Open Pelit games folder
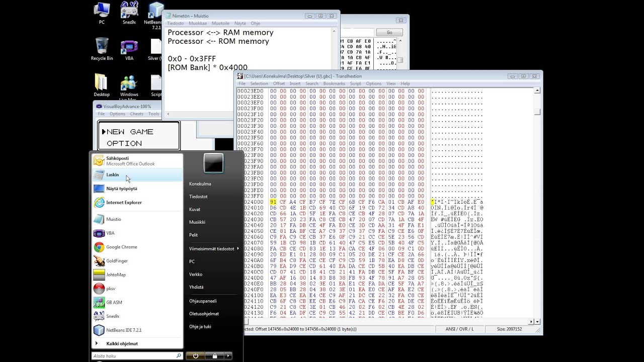 tap(194, 235)
